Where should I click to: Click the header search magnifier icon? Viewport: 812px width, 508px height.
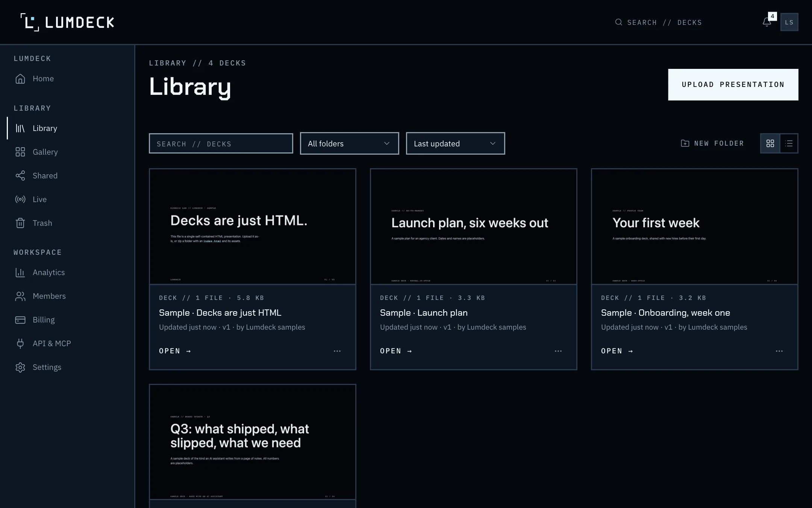coord(618,22)
